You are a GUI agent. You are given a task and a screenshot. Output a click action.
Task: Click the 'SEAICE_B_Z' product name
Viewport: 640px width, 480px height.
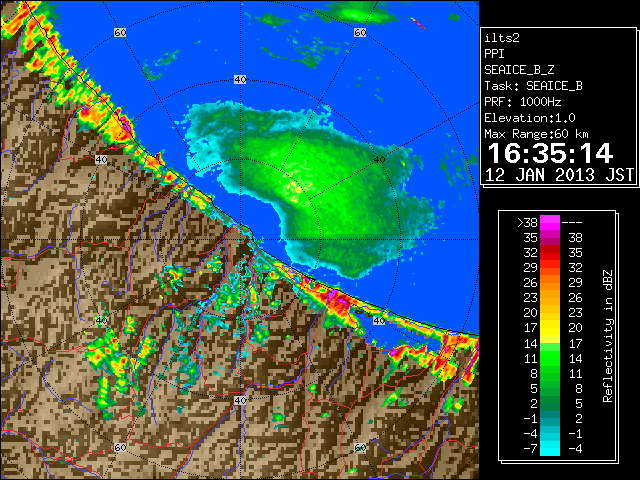519,70
